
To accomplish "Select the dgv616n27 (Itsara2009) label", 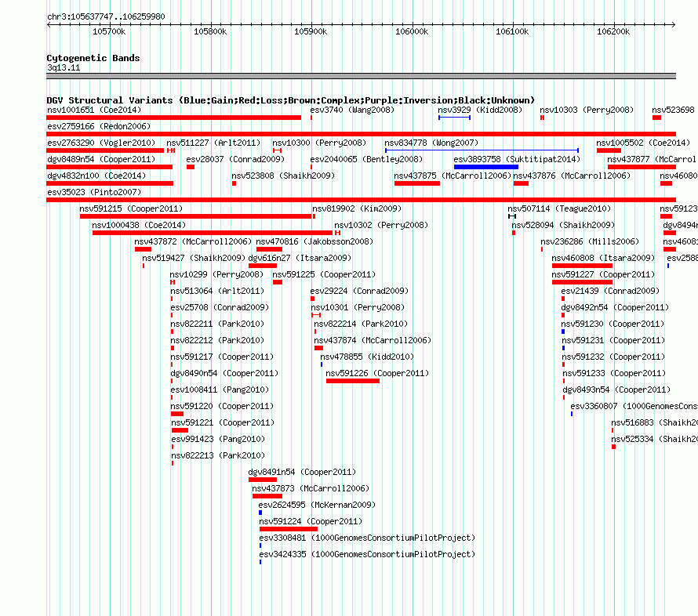I will coord(300,258).
